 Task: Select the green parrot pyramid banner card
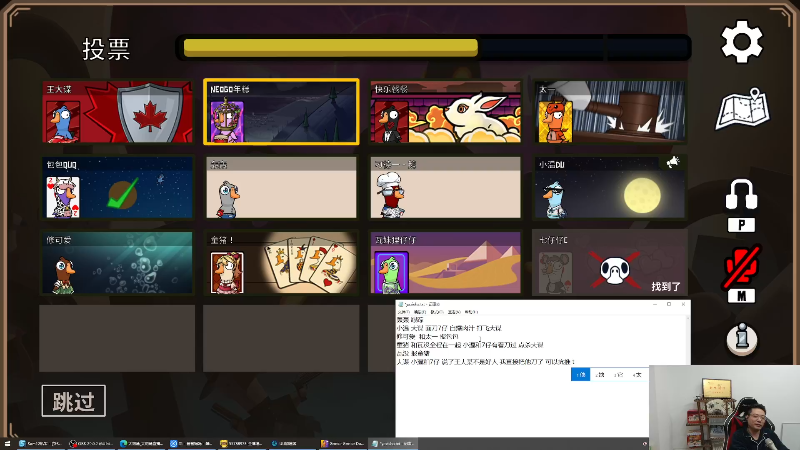(446, 263)
